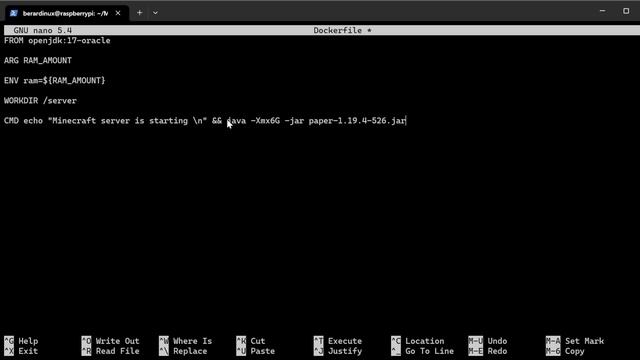Click the ^W Where Is shortcut
Viewport: 640px width, 360px height.
pos(185,341)
